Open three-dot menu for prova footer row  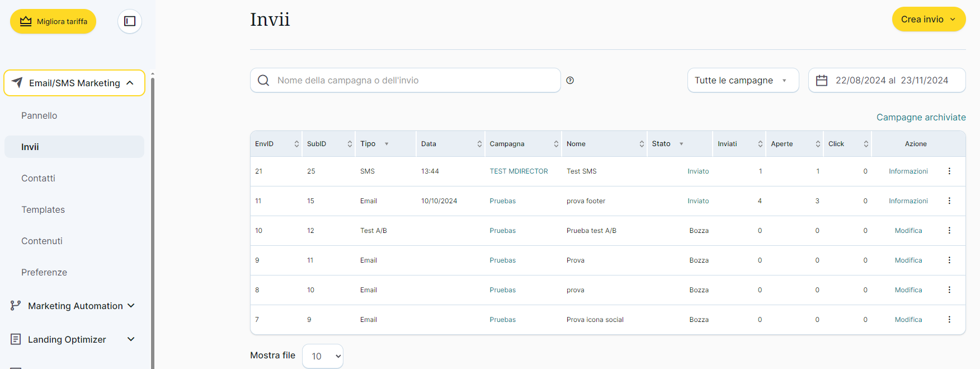tap(949, 201)
